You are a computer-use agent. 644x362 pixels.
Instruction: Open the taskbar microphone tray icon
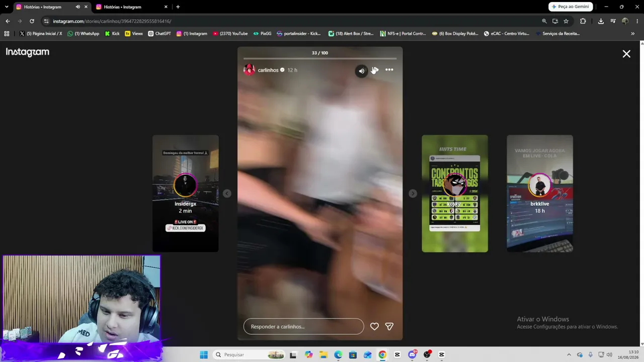coord(591,355)
